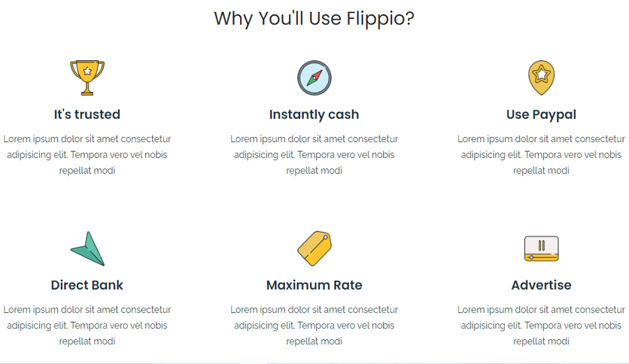Open the "Direct Bank" heading
The width and height of the screenshot is (629, 364).
pyautogui.click(x=87, y=285)
